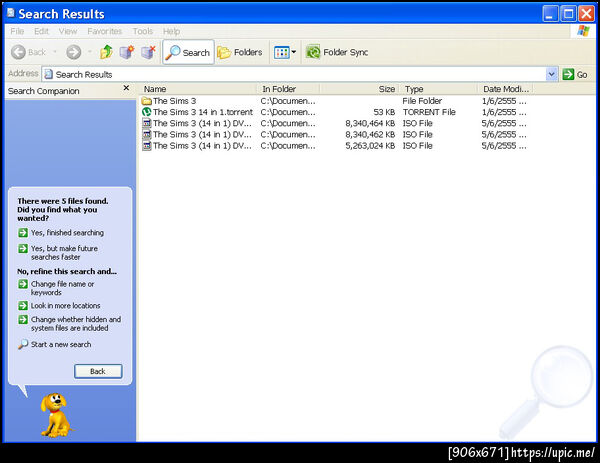Sort results by Size column

tap(360, 89)
